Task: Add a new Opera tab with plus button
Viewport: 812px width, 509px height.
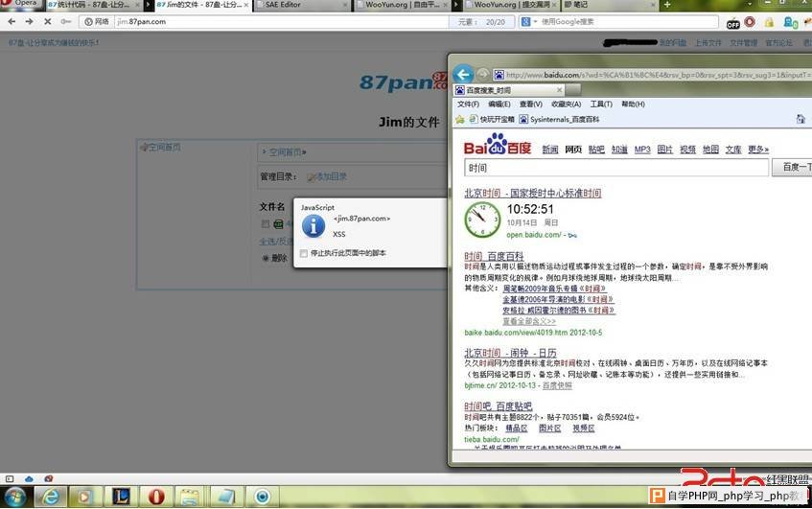Action: pos(667,5)
